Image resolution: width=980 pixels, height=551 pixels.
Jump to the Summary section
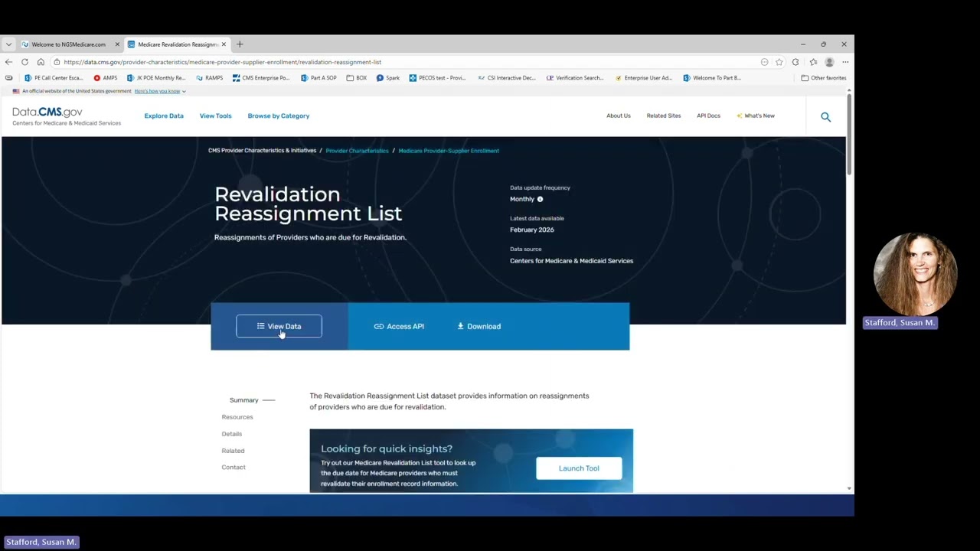pos(243,400)
